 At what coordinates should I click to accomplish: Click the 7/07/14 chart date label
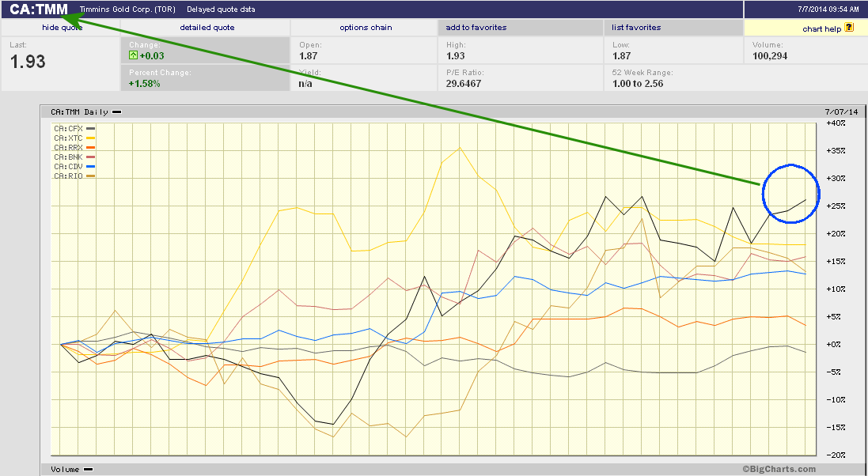841,111
